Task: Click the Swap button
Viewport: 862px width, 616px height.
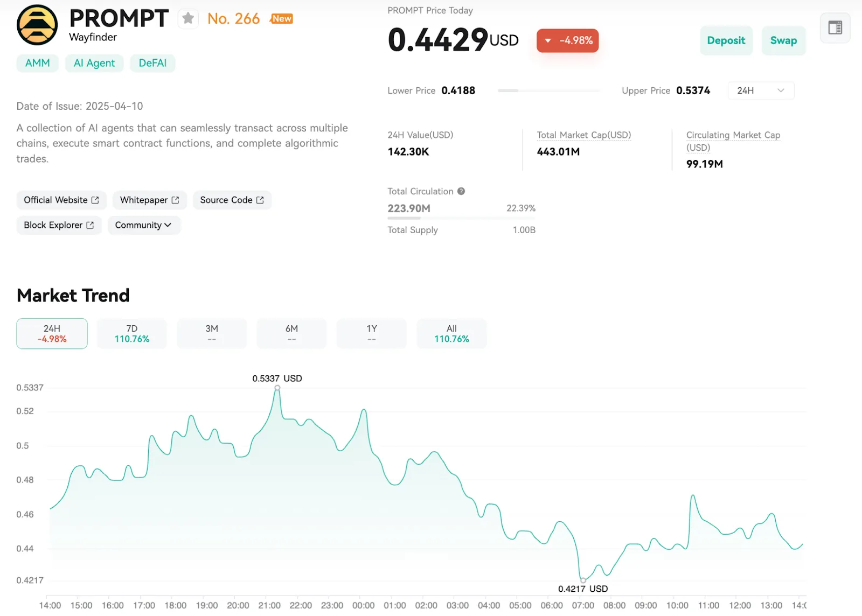Action: click(783, 40)
